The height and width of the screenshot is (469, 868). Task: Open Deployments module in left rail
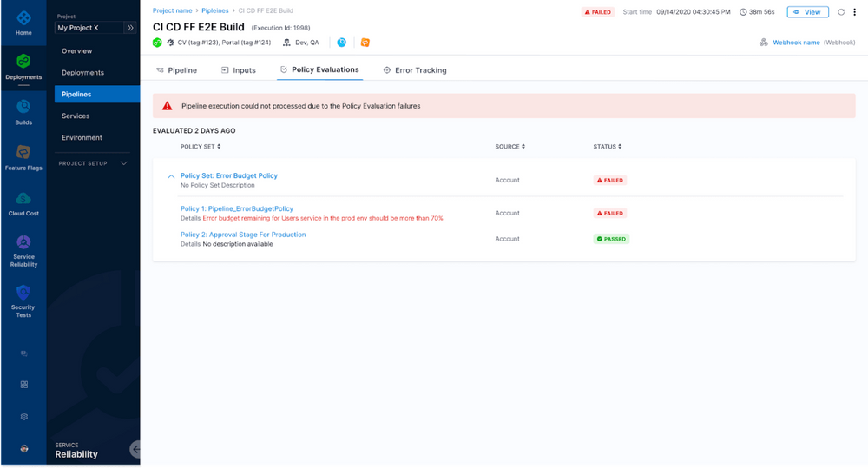[23, 67]
